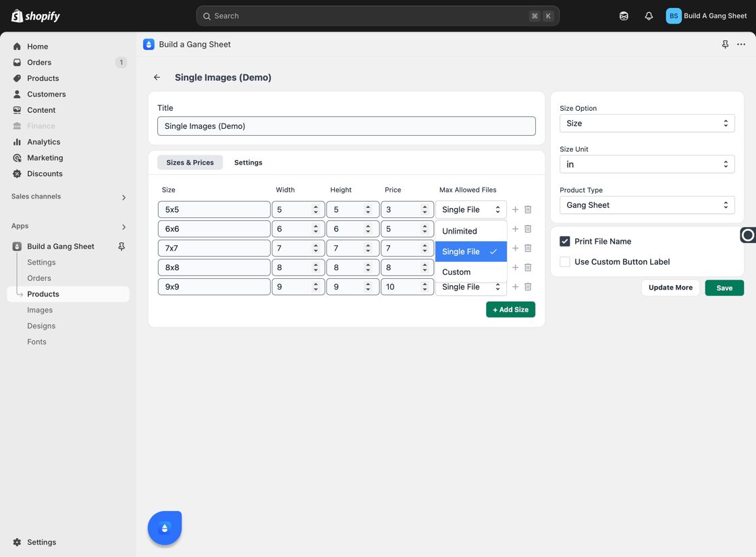Adjust the 6x6 row width stepper

(316, 229)
